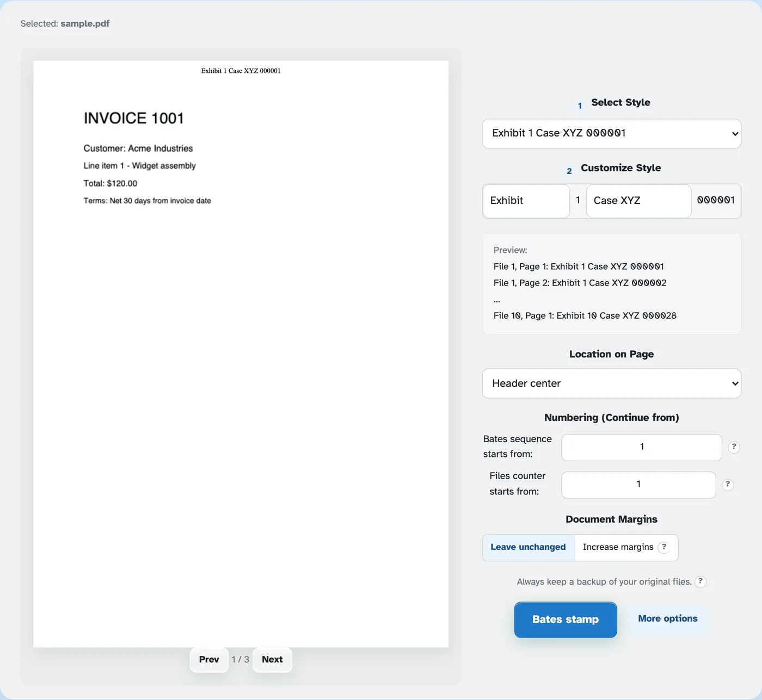762x700 pixels.
Task: Show help for Increase margins option
Action: click(663, 547)
